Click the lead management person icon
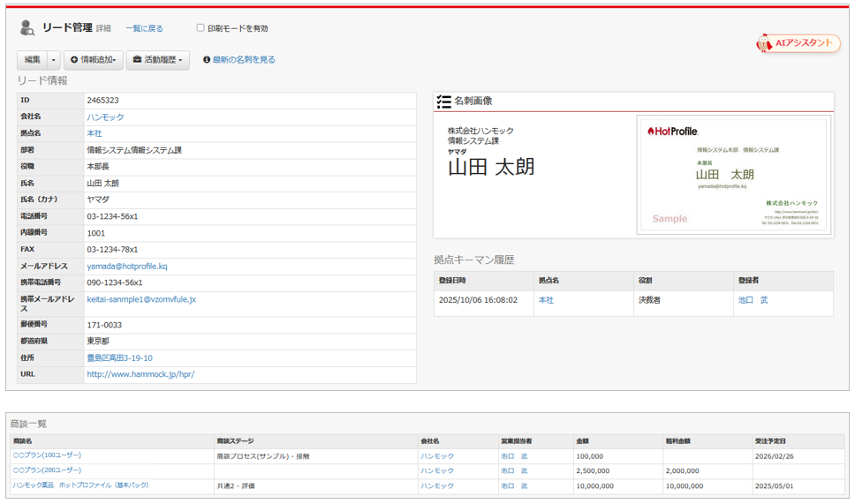The height and width of the screenshot is (504, 855). tap(27, 28)
